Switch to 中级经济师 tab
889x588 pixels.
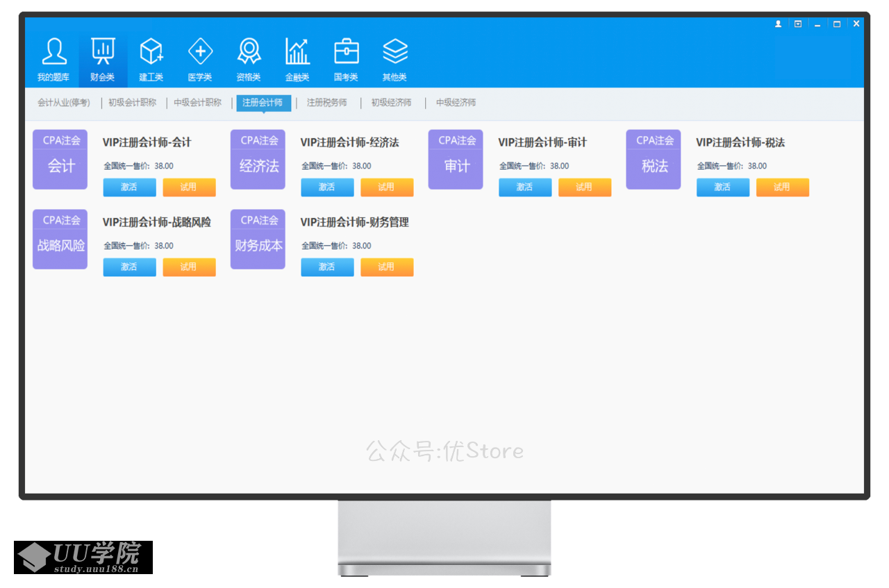[456, 103]
